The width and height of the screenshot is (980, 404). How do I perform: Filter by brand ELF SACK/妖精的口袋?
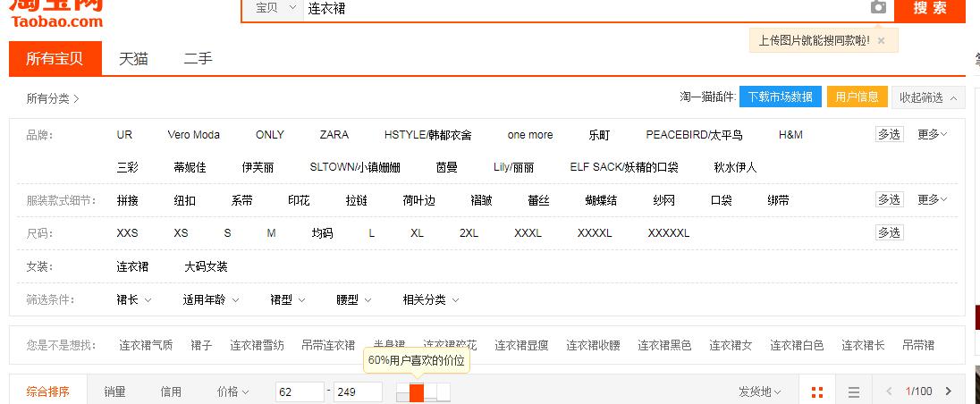click(624, 167)
